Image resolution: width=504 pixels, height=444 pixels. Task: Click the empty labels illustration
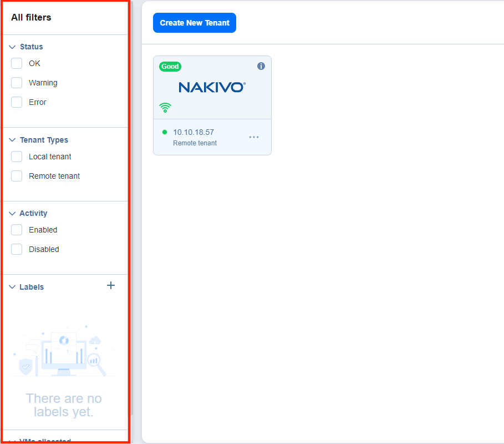point(64,352)
